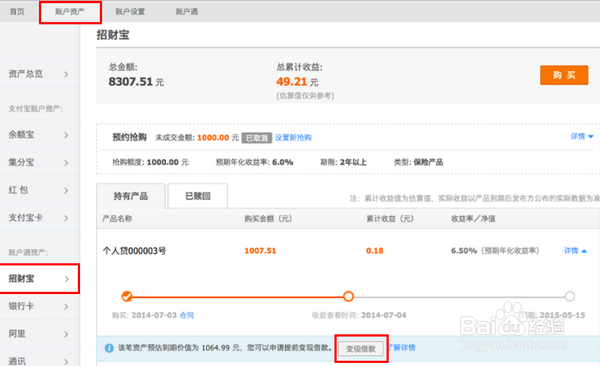Click total amount 8307.51 元
The width and height of the screenshot is (600, 366).
click(136, 82)
